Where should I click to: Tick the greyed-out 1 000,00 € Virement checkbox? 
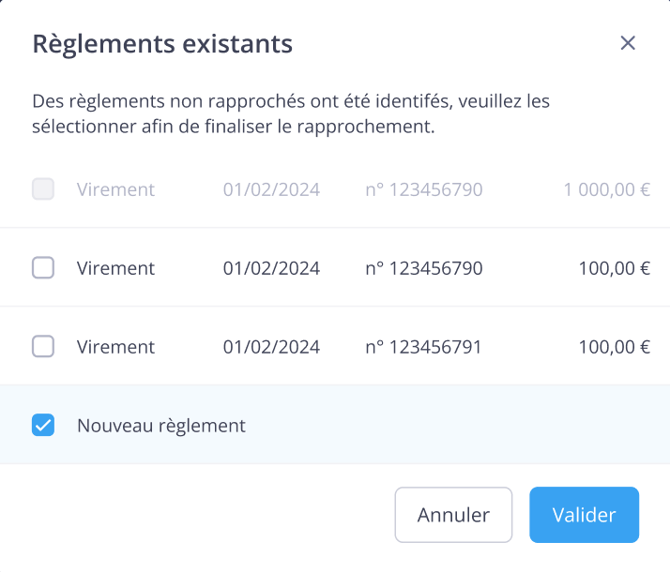click(43, 189)
